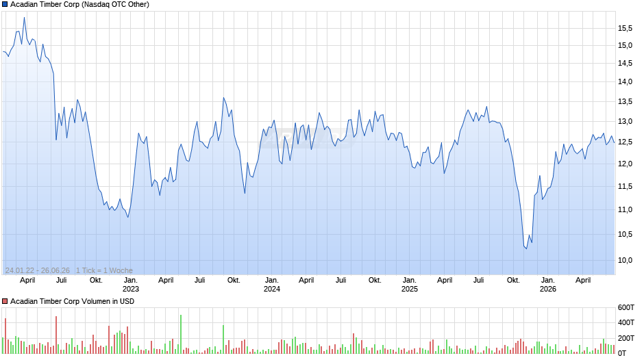Click the '10,0' price axis label
The width and height of the screenshot is (644, 360).
tap(625, 260)
